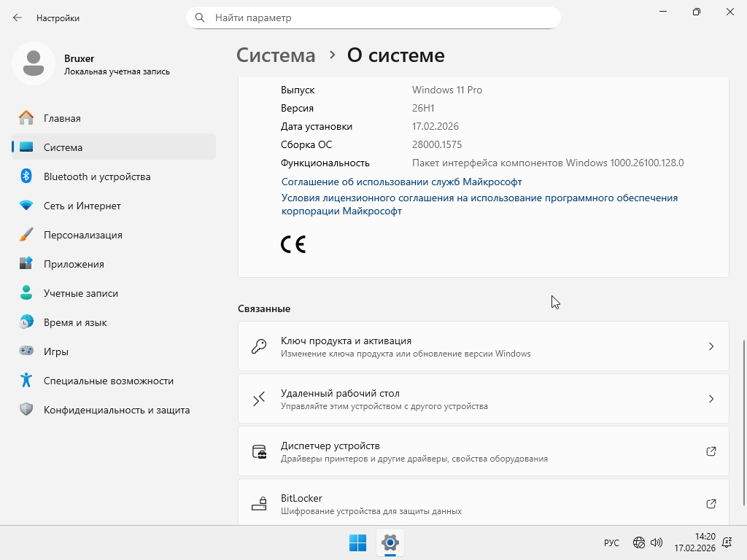Click Система breadcrumb link

(276, 55)
